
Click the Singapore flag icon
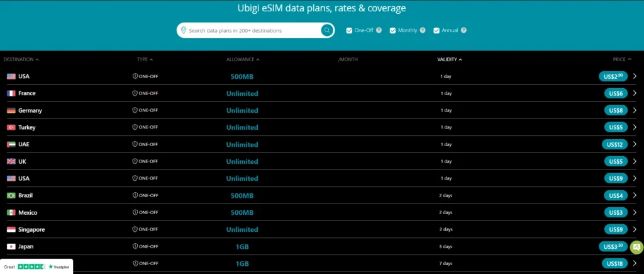pyautogui.click(x=11, y=229)
